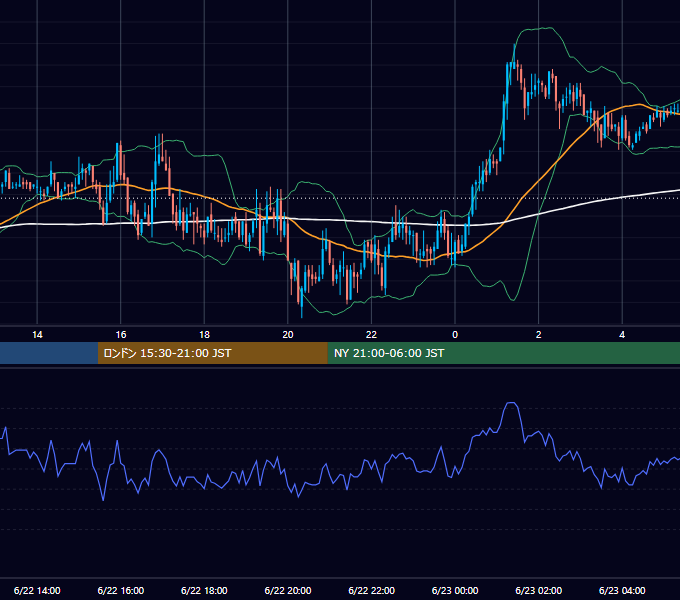Click the 6/22 22:00 date label
This screenshot has height=600, width=680.
point(371,590)
